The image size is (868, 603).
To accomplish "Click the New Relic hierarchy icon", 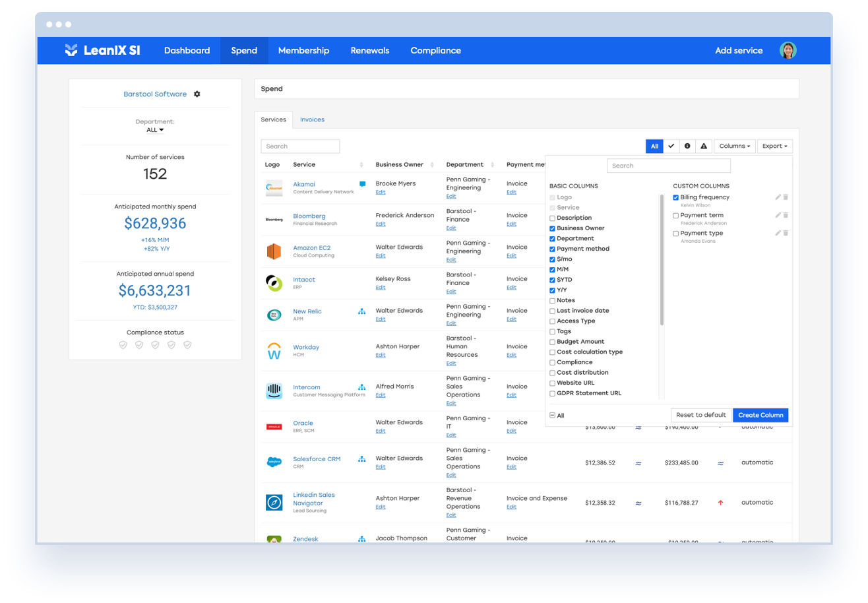I will [361, 311].
